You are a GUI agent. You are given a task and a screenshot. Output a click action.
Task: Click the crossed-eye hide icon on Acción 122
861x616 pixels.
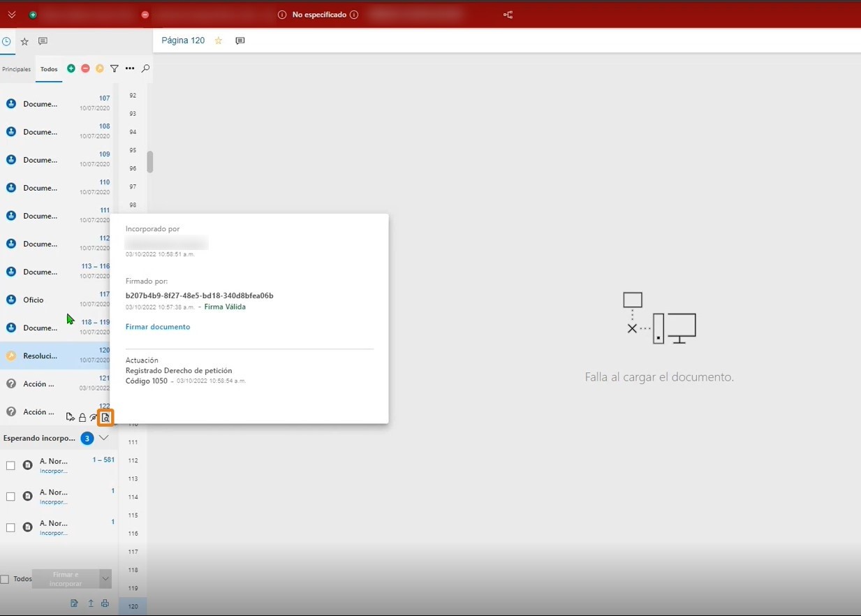coord(94,418)
